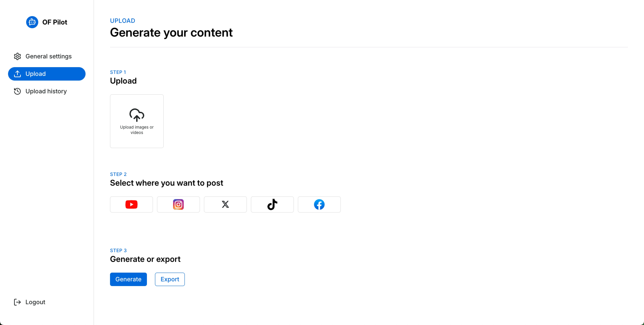Toggle Facebook platform selection on

click(319, 204)
